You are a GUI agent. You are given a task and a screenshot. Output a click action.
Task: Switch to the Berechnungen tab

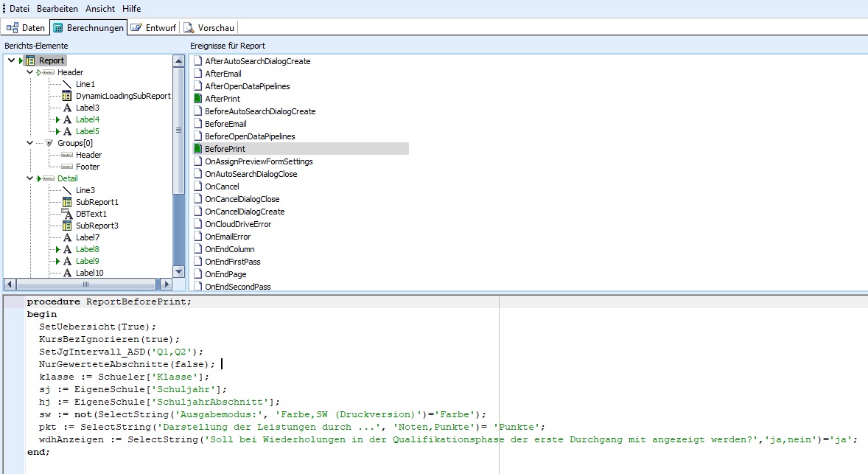(88, 28)
